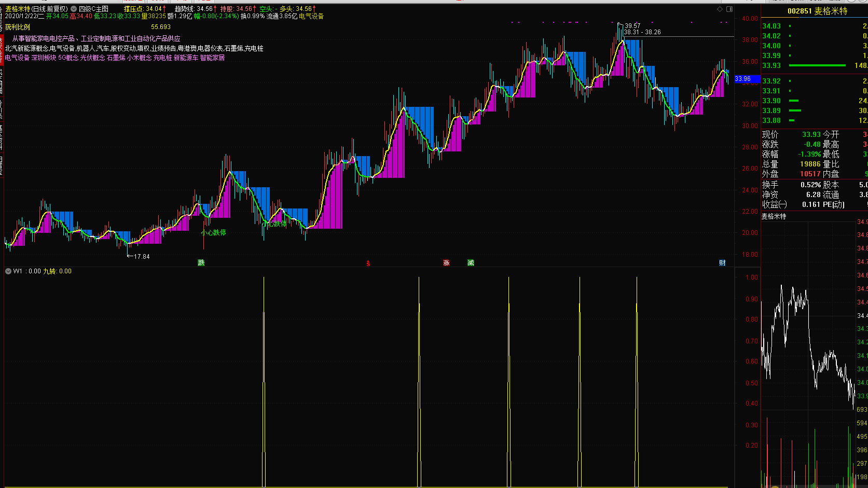Viewport: 868px width, 488px height.
Task: Open the indicator dropdown beside 四级C主图
Action: (74, 9)
